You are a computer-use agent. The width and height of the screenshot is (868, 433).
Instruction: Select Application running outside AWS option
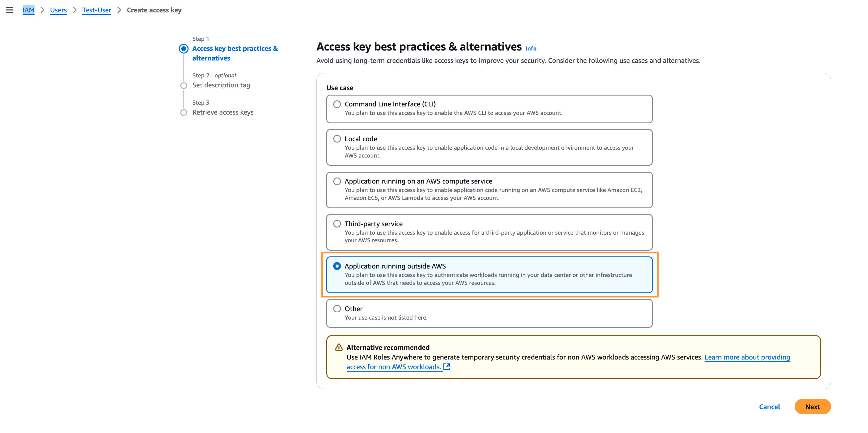tap(337, 266)
